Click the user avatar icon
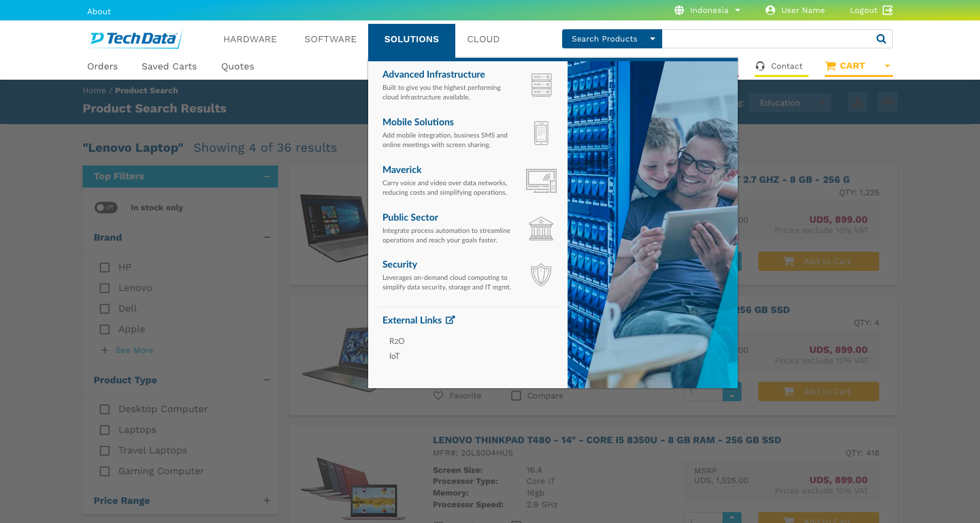Screen dimensions: 980x523 (770, 10)
